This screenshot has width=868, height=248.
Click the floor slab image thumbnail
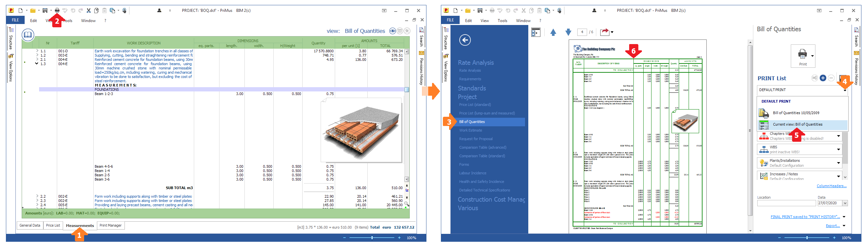[361, 131]
